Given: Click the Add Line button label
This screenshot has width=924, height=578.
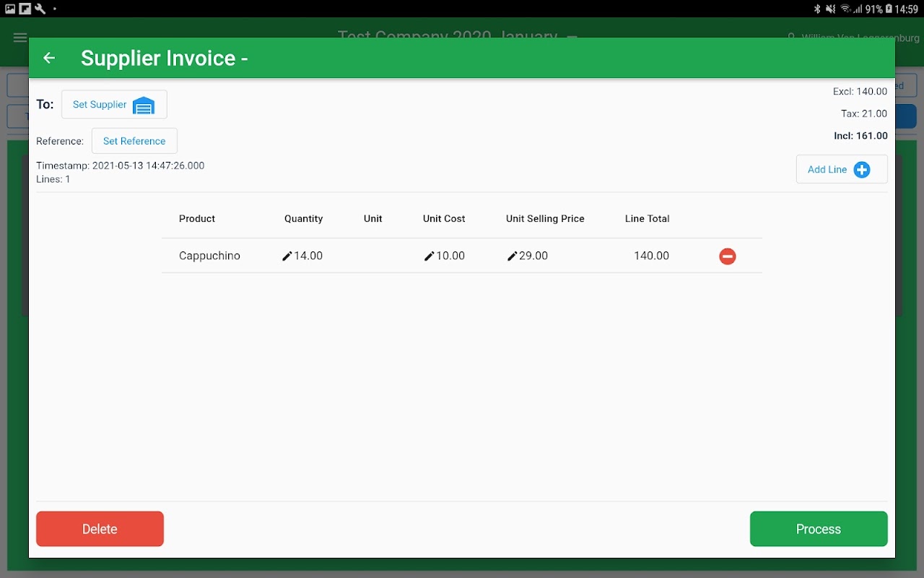Looking at the screenshot, I should [x=827, y=170].
